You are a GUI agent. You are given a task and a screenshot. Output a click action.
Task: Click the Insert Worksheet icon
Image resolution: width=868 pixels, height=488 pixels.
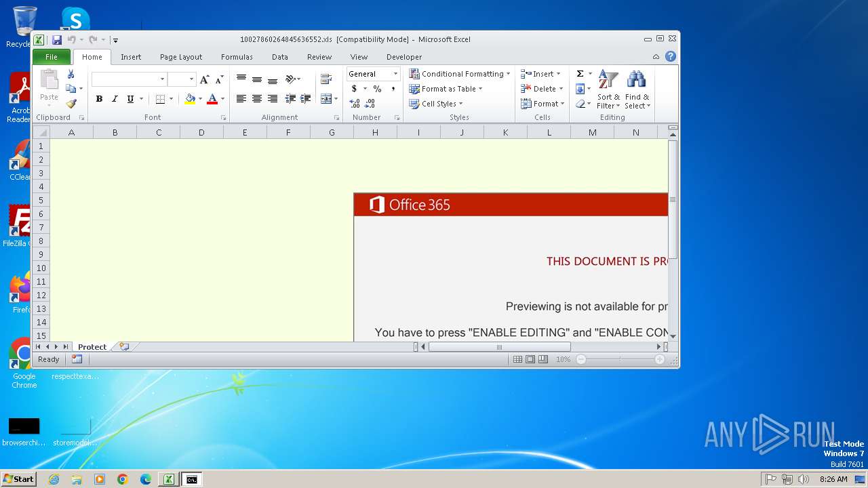124,346
